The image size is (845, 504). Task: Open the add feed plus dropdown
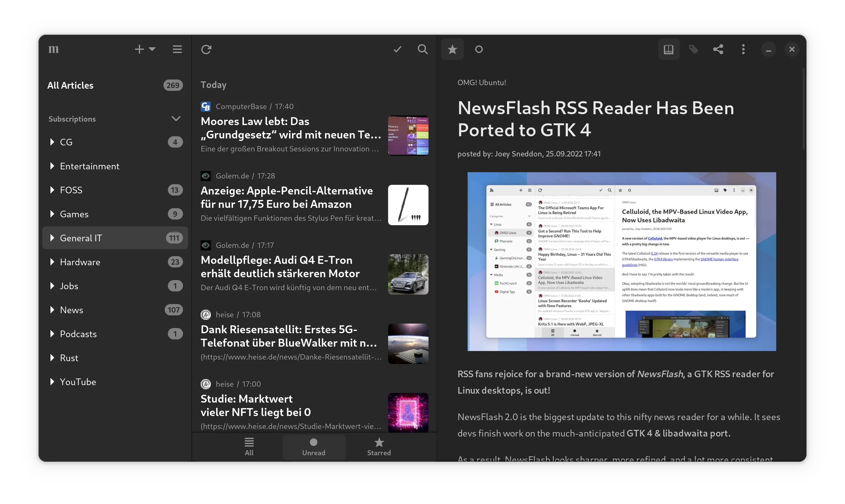coord(145,50)
